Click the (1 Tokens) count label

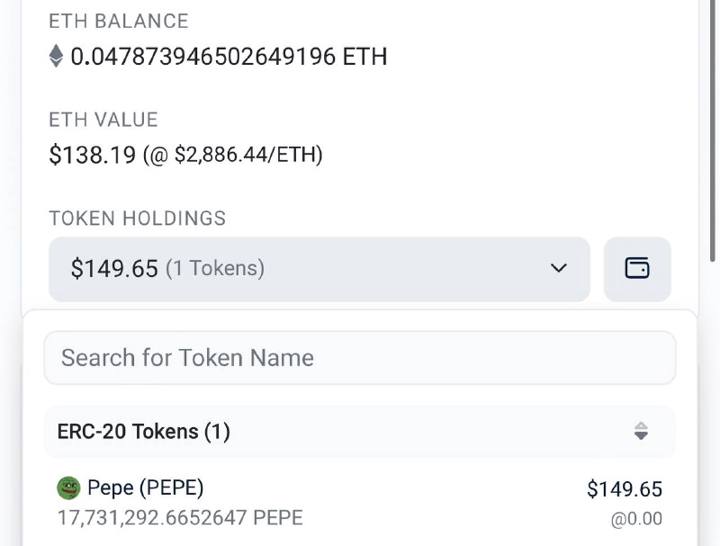[215, 268]
